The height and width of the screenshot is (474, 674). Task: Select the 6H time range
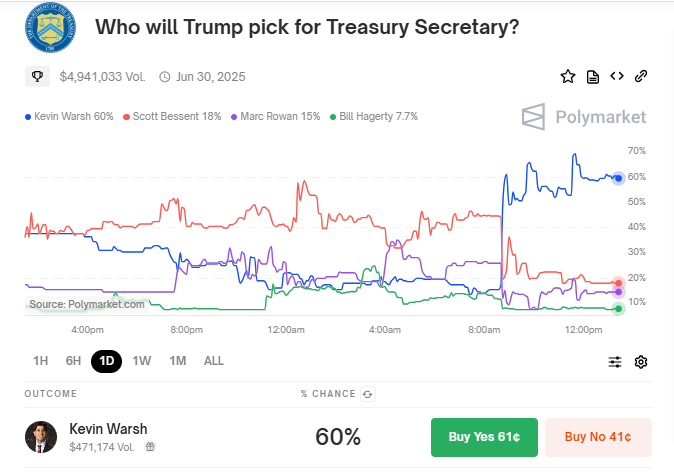[73, 361]
